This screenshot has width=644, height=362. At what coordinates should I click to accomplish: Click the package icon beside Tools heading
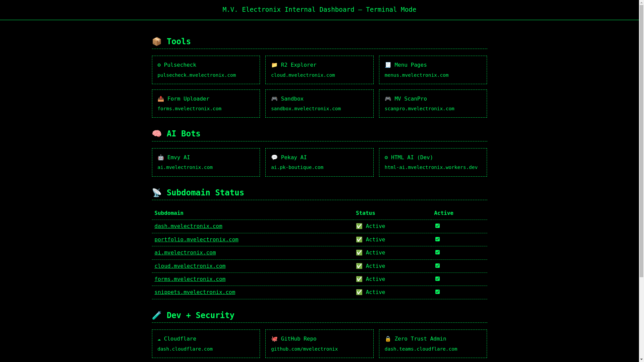pyautogui.click(x=157, y=42)
